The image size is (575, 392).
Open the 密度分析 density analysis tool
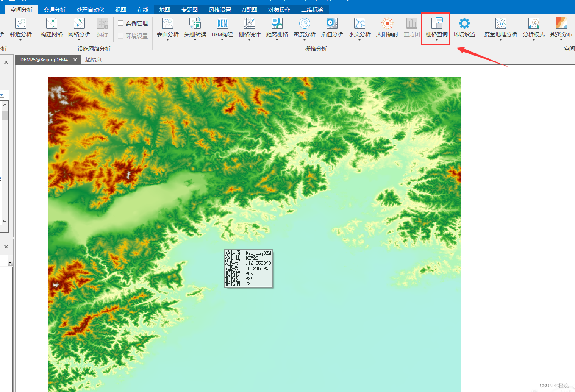coord(304,28)
